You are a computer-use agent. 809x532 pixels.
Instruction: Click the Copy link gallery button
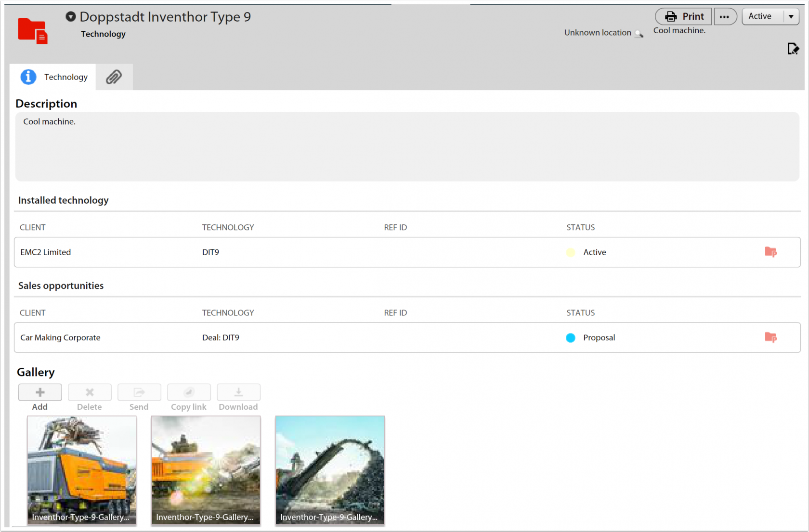click(189, 392)
